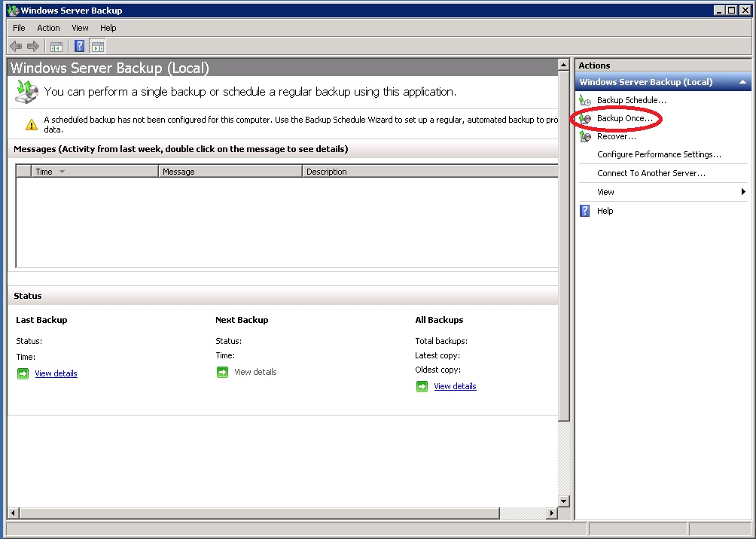Close the Windows Server Backup window

(x=745, y=10)
